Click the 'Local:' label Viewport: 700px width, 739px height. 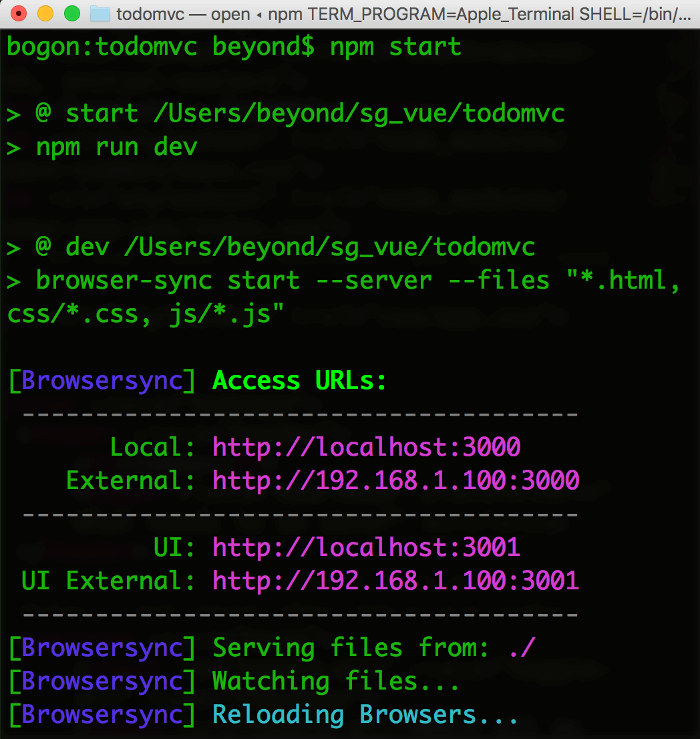[153, 447]
